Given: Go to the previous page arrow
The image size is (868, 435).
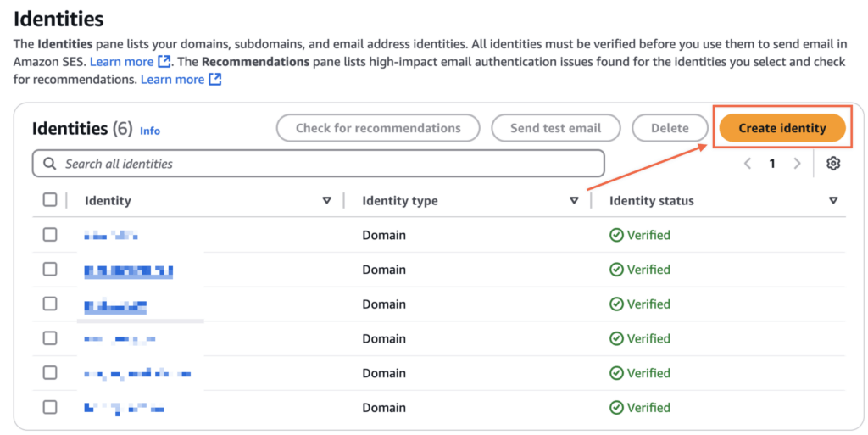Looking at the screenshot, I should click(748, 164).
